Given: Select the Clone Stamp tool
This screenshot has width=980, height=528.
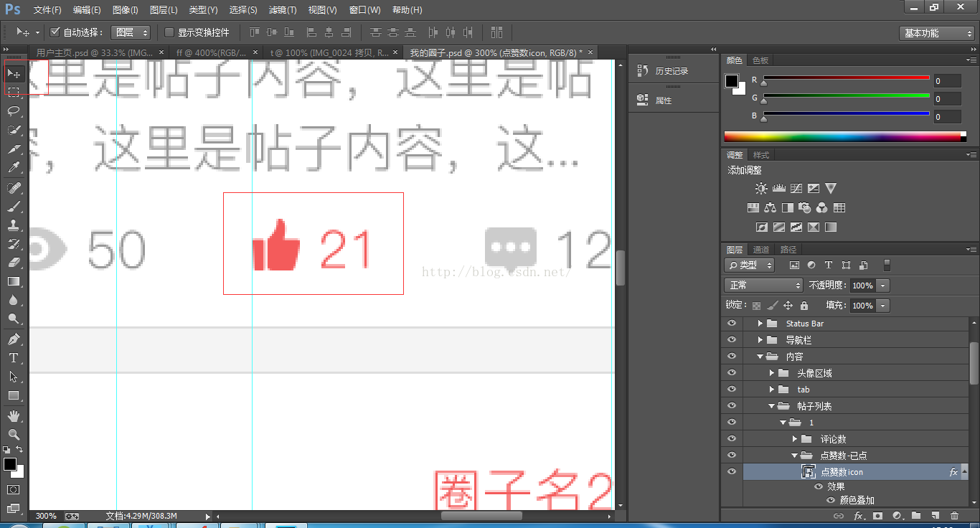Looking at the screenshot, I should point(14,225).
